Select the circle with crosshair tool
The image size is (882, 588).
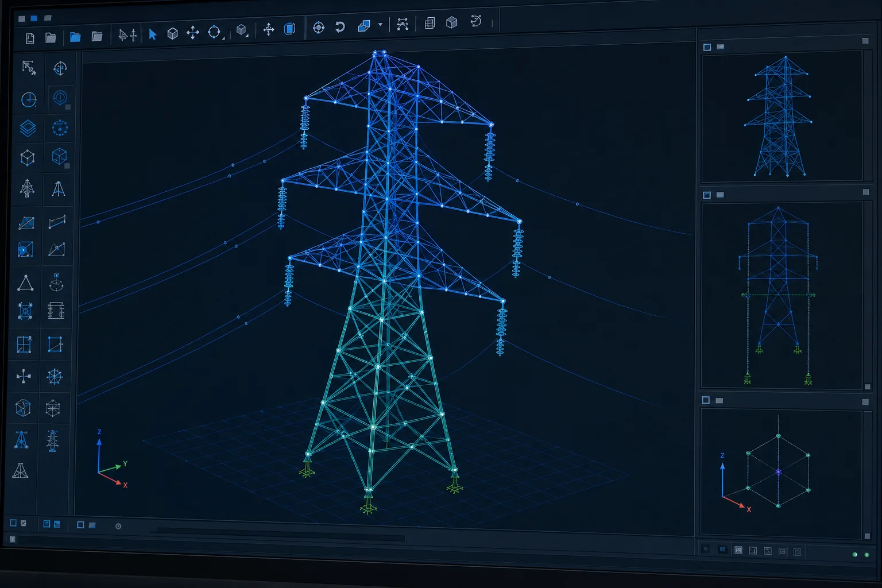[29, 99]
